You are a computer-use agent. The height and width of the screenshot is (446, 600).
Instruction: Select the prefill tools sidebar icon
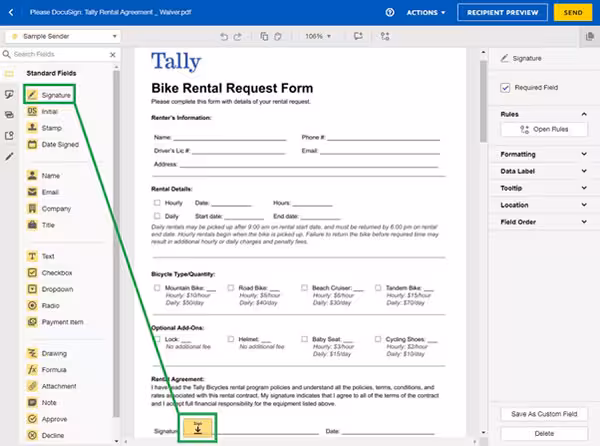[x=9, y=135]
